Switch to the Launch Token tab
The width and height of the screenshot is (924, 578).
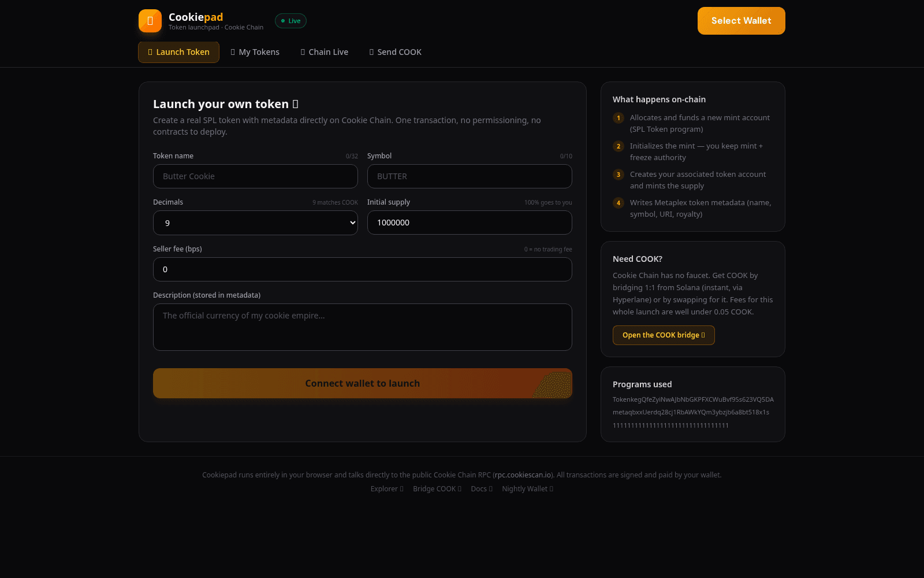tap(178, 52)
